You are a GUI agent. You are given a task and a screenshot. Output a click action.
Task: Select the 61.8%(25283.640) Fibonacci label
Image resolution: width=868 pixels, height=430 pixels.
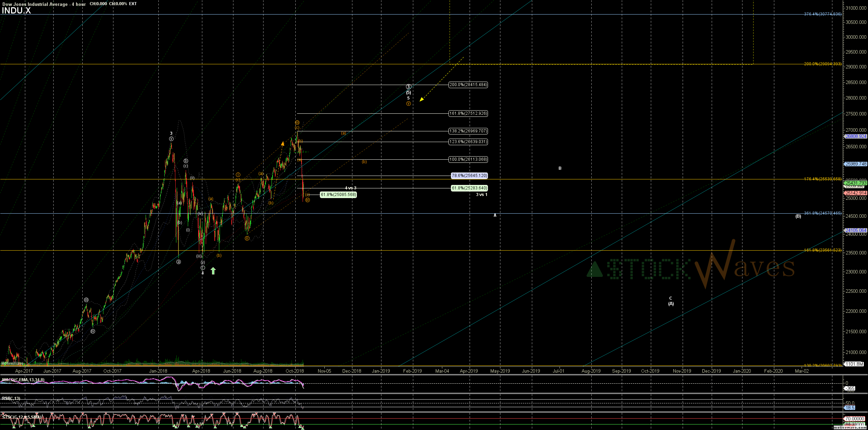[x=469, y=188]
